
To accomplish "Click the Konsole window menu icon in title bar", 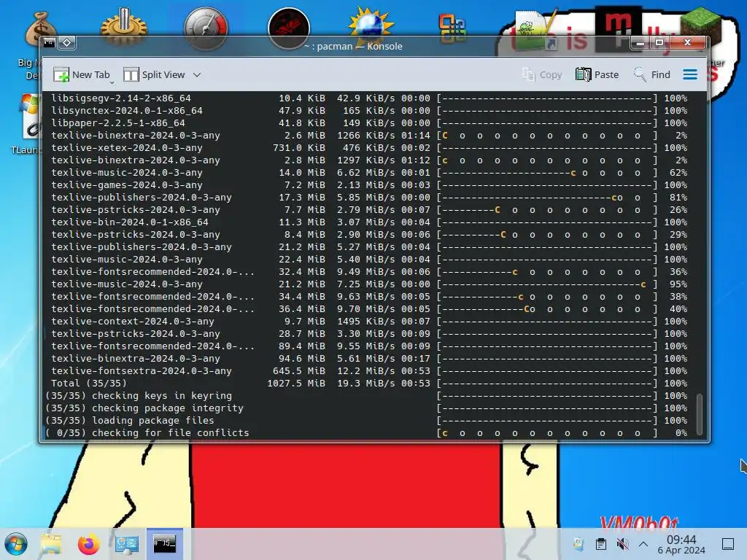I will (x=49, y=43).
